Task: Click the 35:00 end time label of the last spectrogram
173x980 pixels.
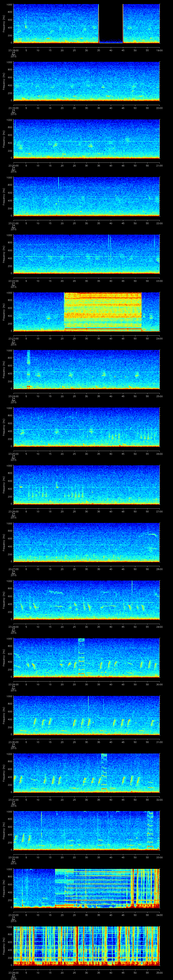Action: pos(159,972)
